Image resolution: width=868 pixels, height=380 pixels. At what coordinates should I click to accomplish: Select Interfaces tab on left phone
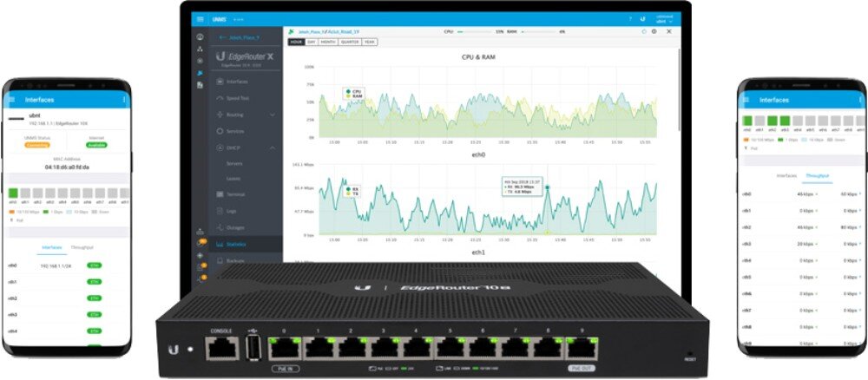[x=51, y=247]
